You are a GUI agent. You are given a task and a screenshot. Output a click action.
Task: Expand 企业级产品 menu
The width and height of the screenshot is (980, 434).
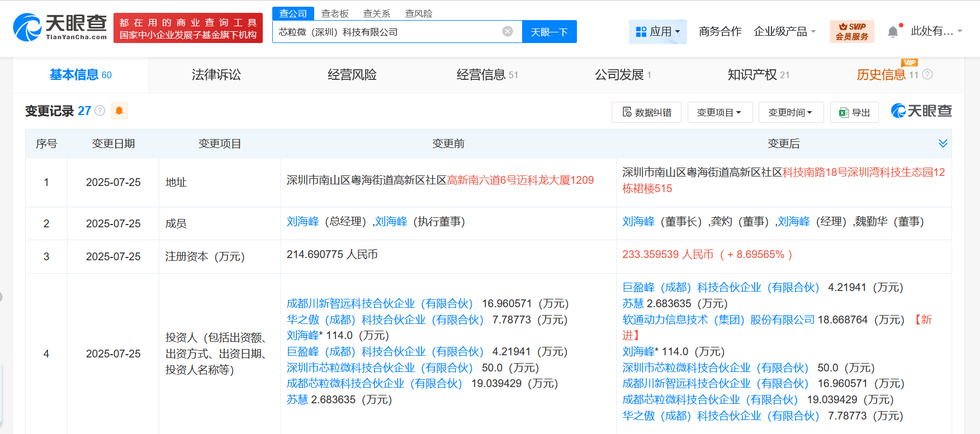(x=784, y=32)
